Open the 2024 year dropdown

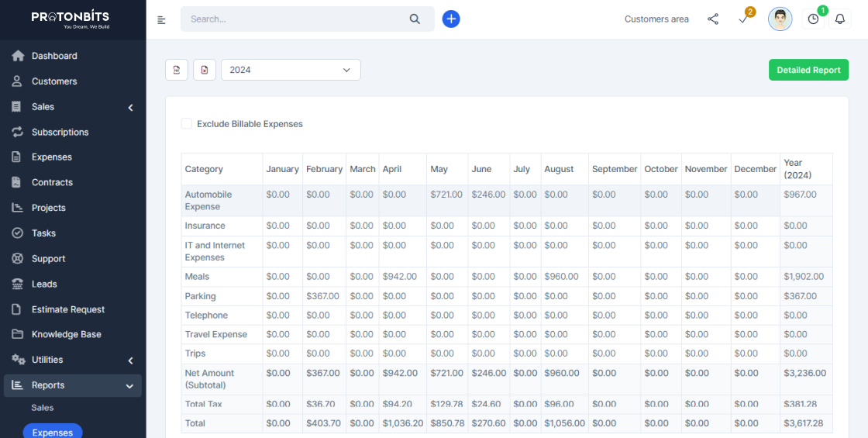pyautogui.click(x=291, y=70)
